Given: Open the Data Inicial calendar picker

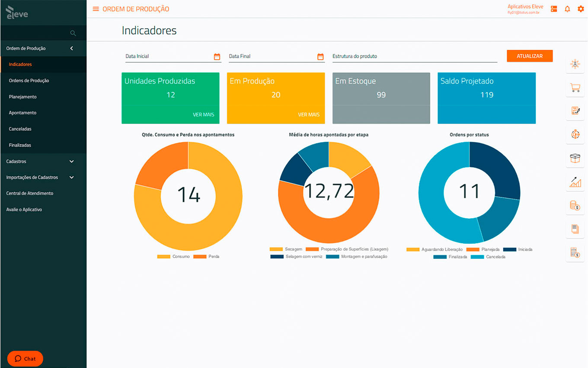Looking at the screenshot, I should click(x=217, y=57).
